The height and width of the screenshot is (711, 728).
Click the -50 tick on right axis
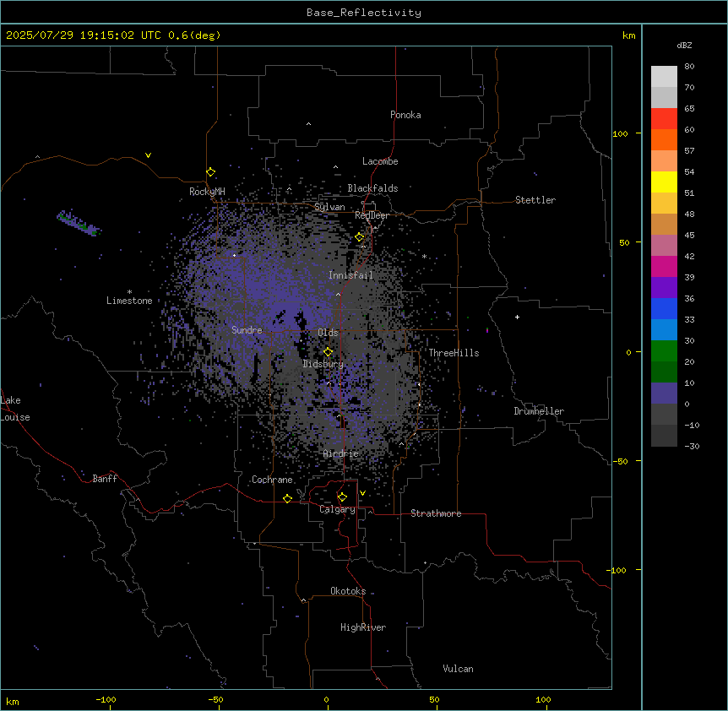point(620,461)
